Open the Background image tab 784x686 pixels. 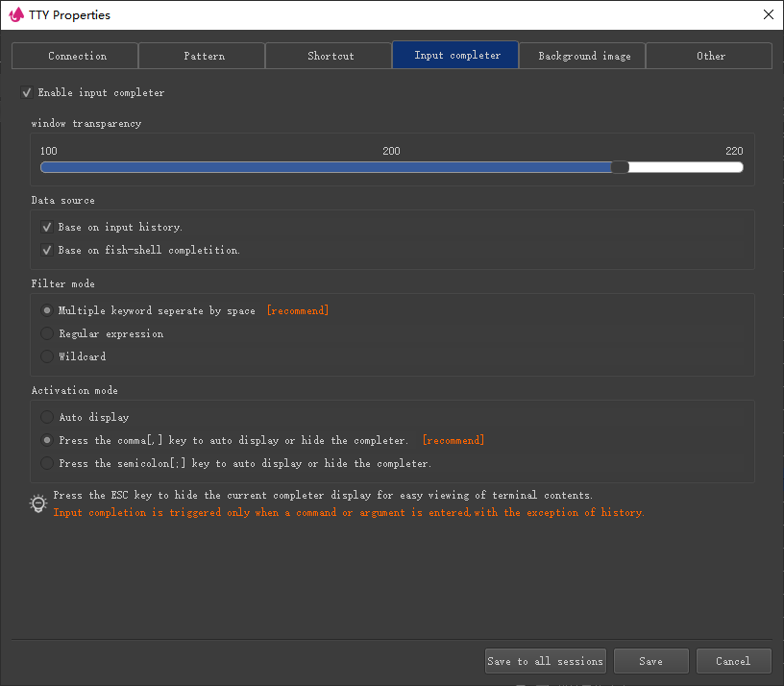pyautogui.click(x=584, y=56)
